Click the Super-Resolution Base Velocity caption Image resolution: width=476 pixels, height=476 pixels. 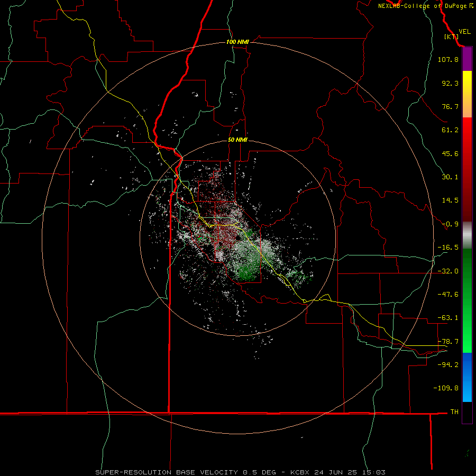click(240, 472)
